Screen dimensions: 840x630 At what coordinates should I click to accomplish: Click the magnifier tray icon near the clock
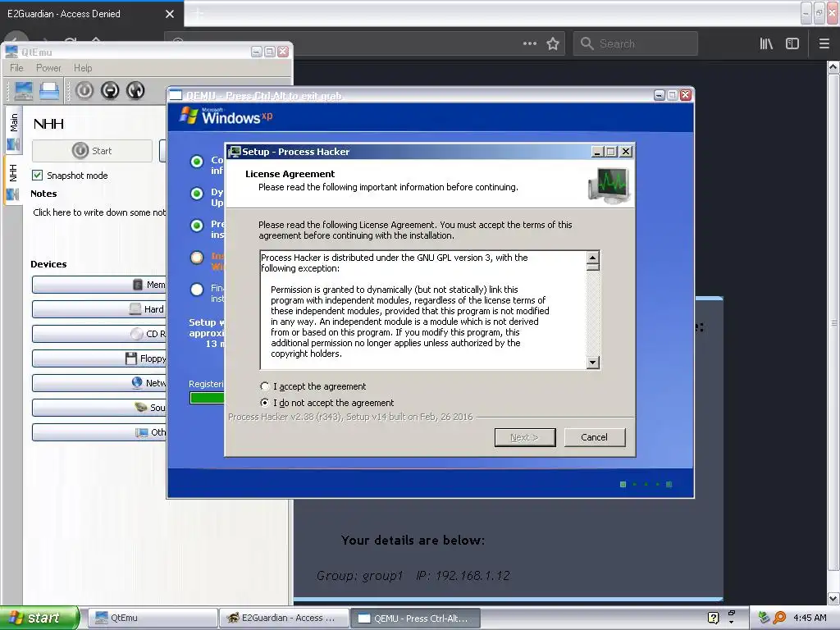coord(779,618)
